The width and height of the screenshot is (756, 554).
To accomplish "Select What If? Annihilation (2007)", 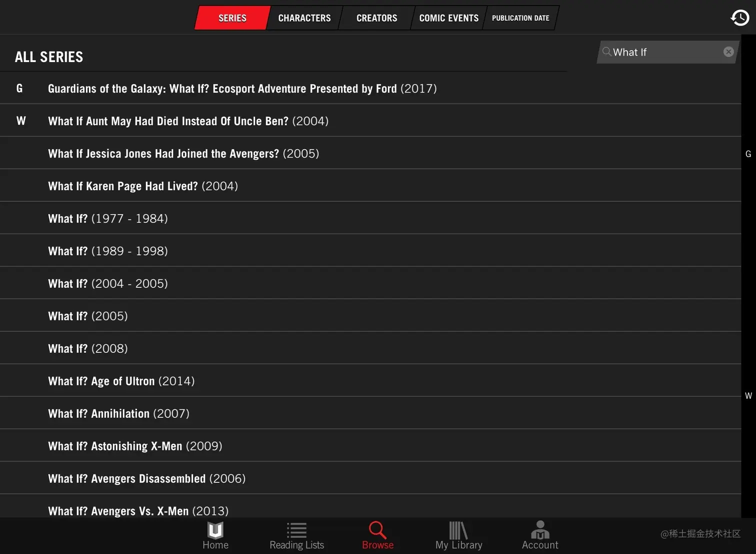I will tap(370, 413).
